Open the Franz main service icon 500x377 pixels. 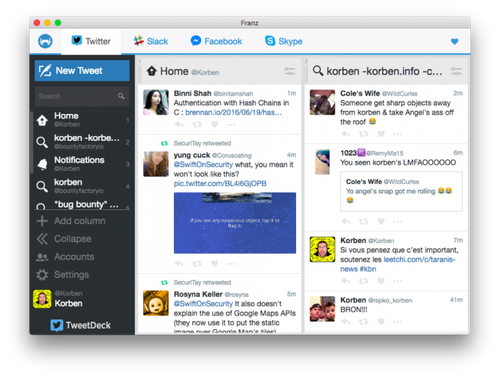point(45,41)
